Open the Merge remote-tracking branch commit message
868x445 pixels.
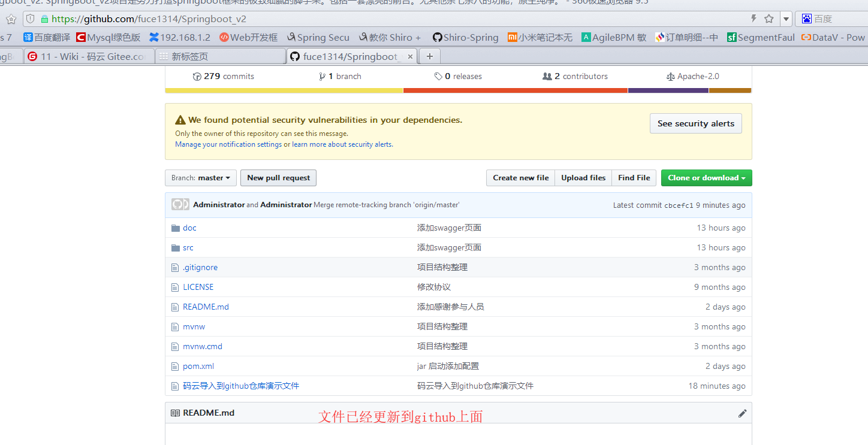point(387,205)
